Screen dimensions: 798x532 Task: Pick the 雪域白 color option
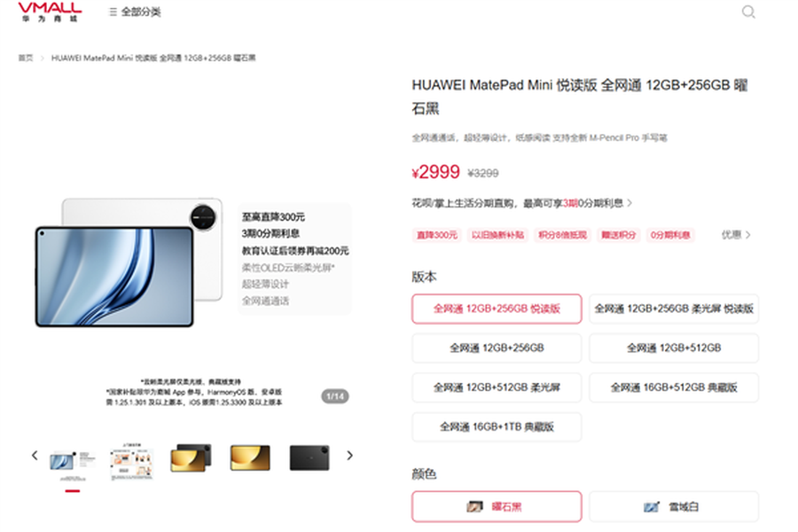coord(674,506)
